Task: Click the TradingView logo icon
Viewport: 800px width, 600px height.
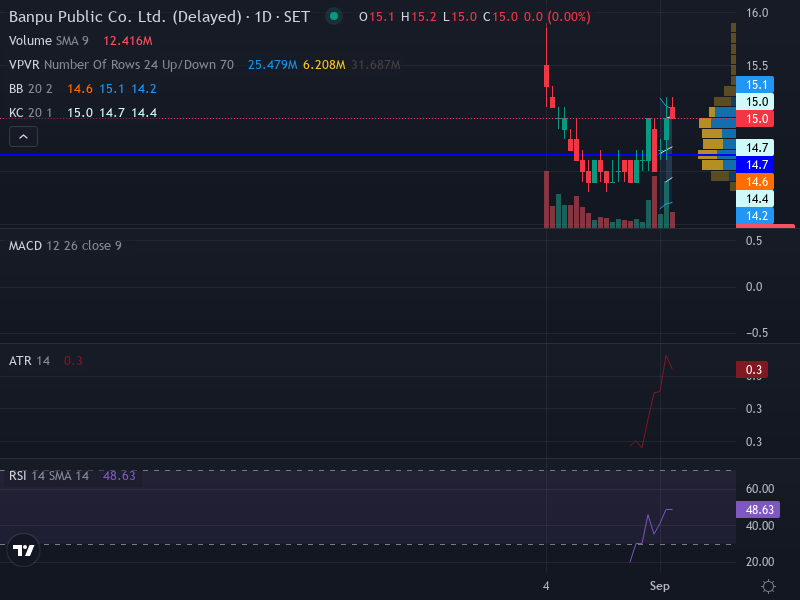Action: pyautogui.click(x=23, y=550)
